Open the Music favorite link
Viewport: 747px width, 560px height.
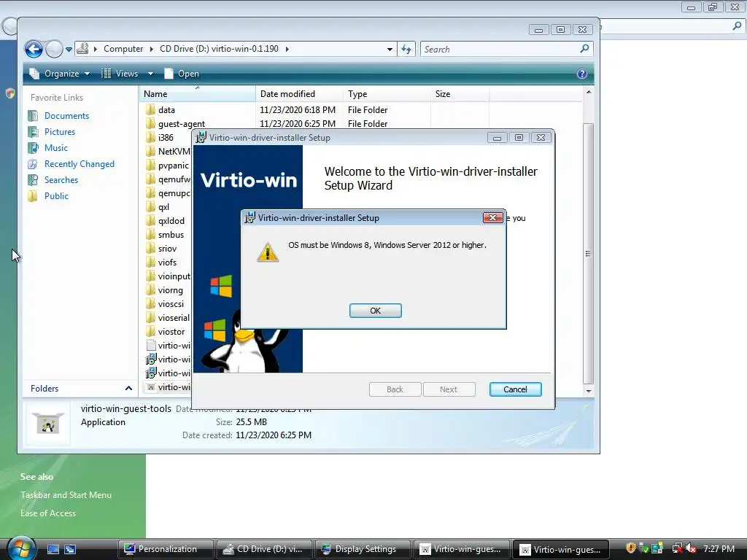[x=56, y=147]
